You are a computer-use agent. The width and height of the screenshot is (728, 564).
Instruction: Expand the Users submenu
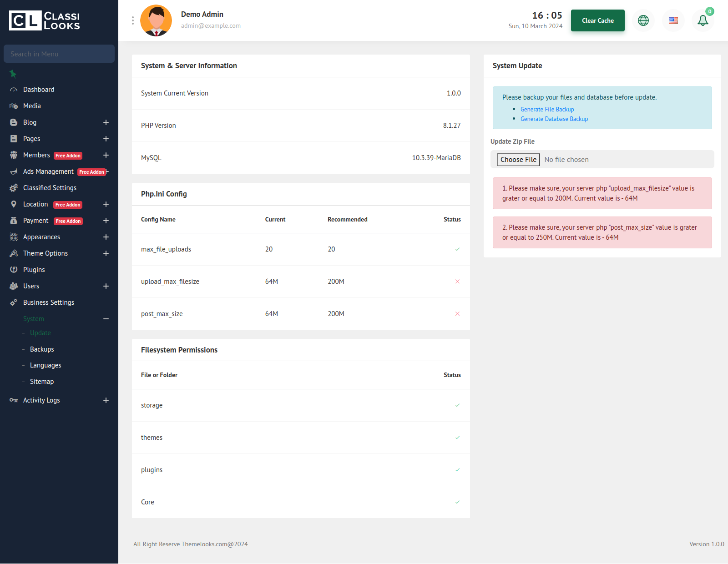(106, 286)
